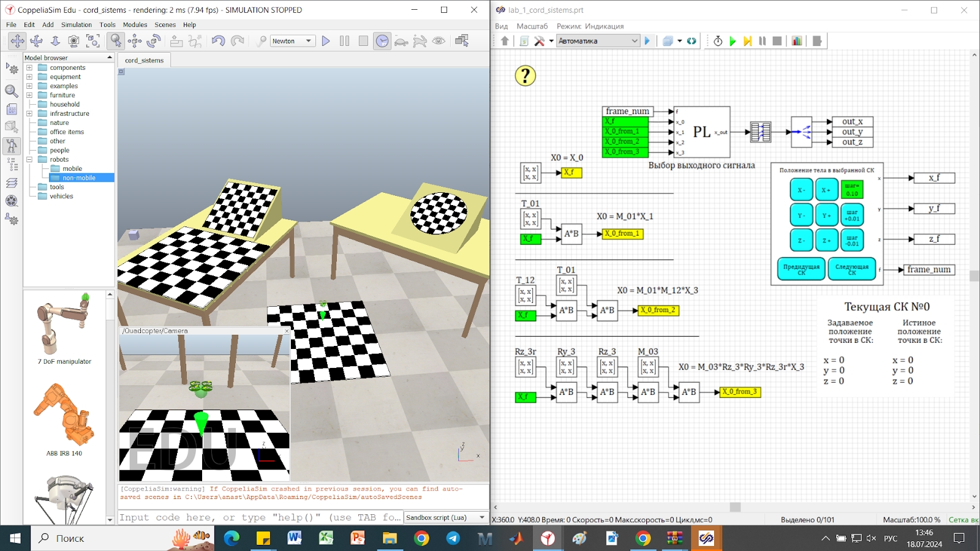
Task: Activate the object rotate tool
Action: point(154,41)
